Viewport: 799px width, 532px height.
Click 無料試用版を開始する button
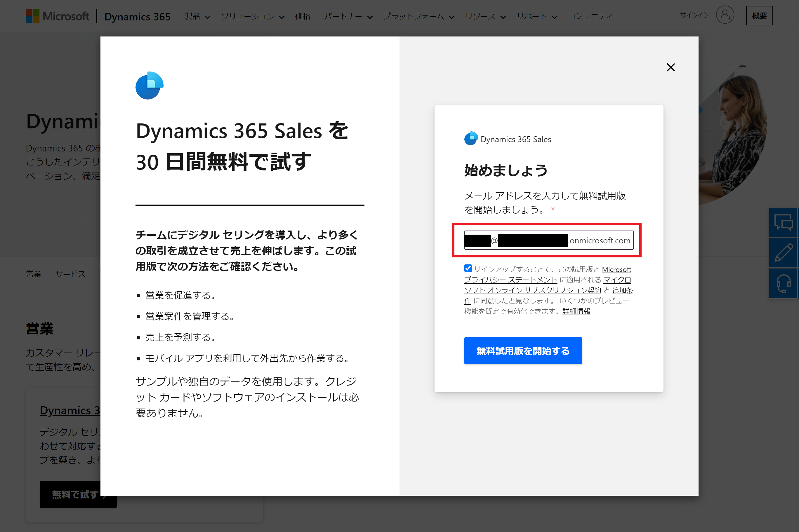click(523, 351)
